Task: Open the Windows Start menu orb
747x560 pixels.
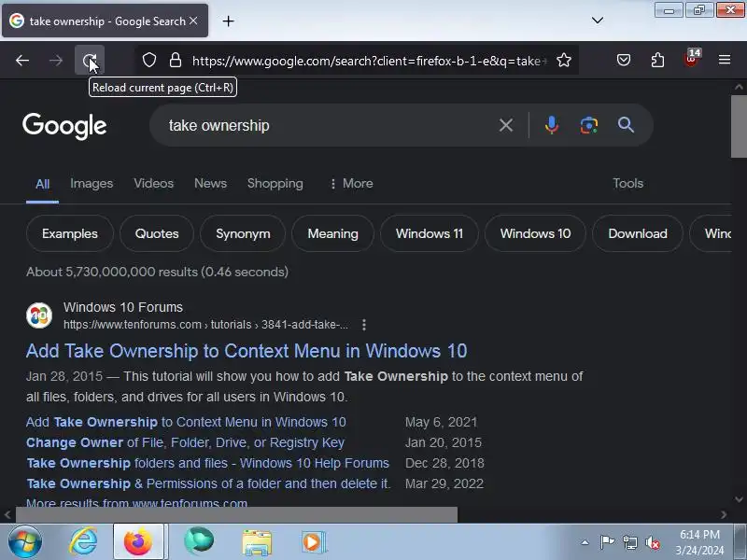Action: (x=24, y=542)
